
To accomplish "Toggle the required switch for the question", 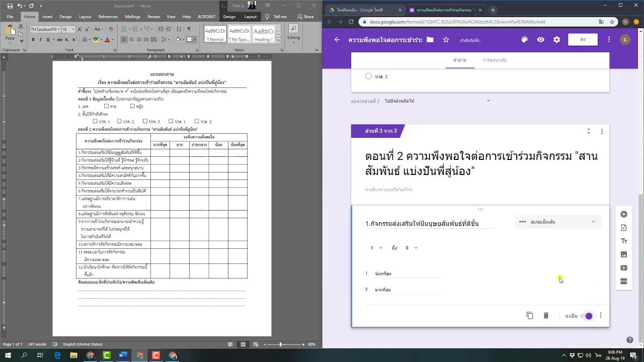I will (587, 316).
